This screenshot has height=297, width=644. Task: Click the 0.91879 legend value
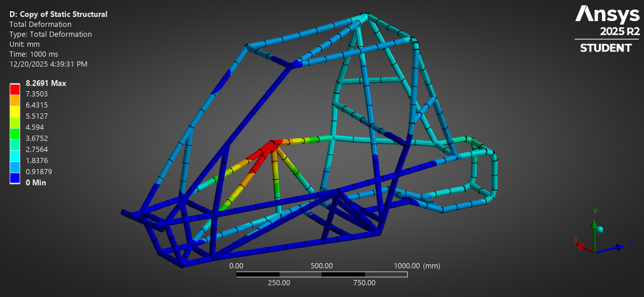[x=39, y=172]
